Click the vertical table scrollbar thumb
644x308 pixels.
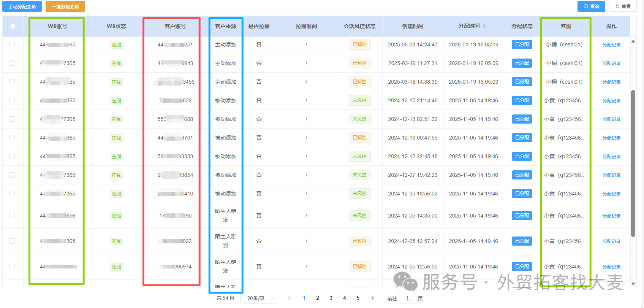(x=633, y=164)
